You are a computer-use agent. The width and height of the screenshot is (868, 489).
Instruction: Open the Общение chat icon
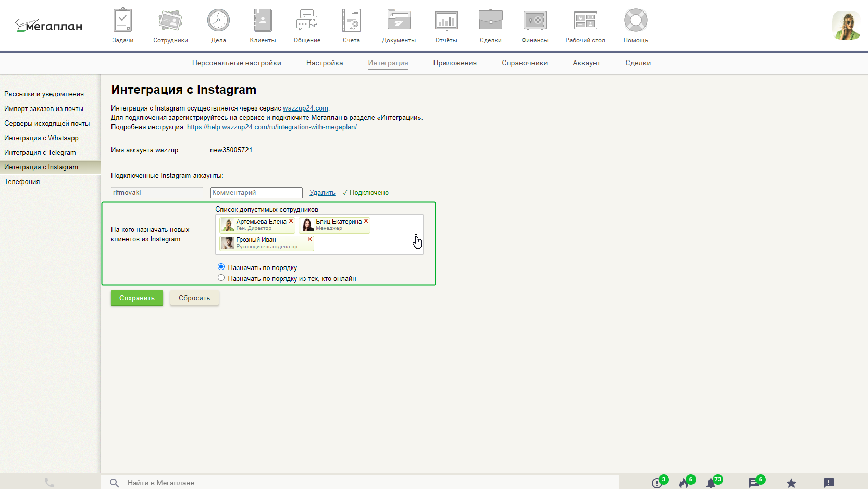(307, 21)
